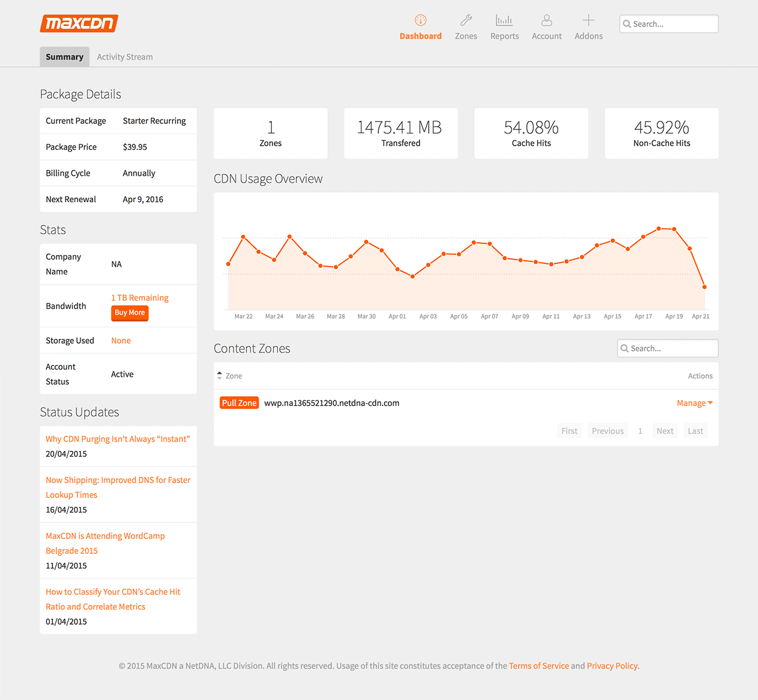Open 'Why CDN Purging Isn't Always Instant' article
758x700 pixels.
pos(118,439)
